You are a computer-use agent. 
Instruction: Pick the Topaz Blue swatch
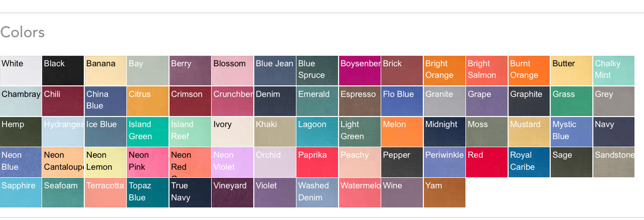[147, 193]
